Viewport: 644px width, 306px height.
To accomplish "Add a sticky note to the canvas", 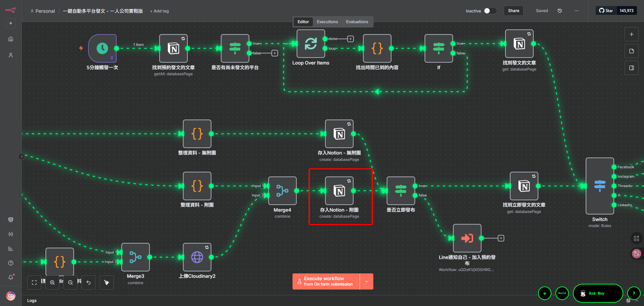I will pos(632,51).
